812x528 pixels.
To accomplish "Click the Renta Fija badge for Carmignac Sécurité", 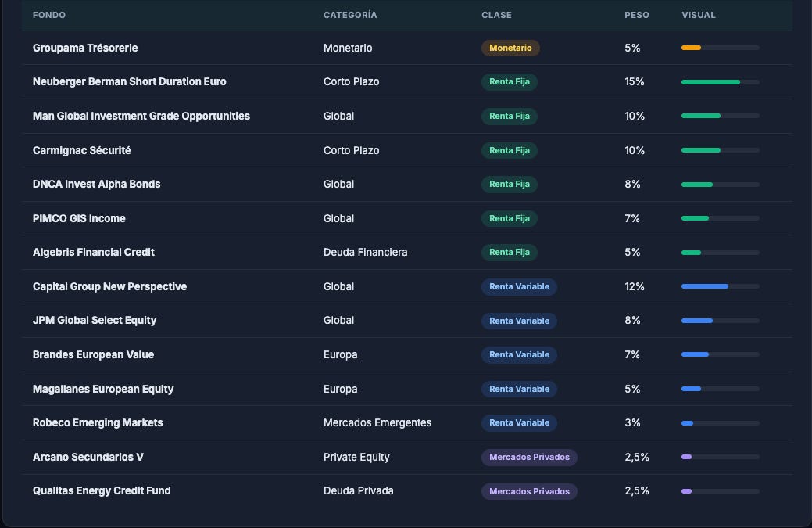I will coord(510,150).
